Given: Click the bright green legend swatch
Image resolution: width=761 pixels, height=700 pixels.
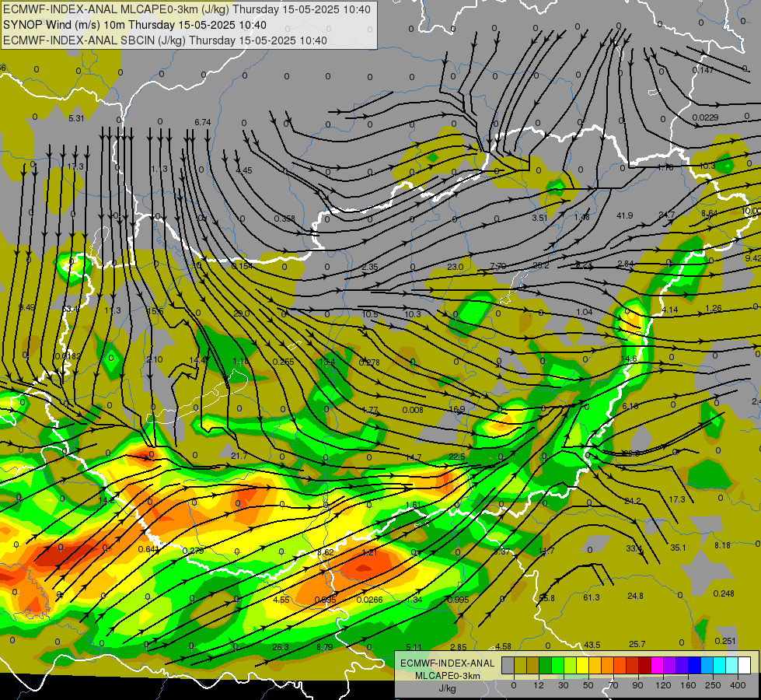Looking at the screenshot, I should pyautogui.click(x=557, y=665).
